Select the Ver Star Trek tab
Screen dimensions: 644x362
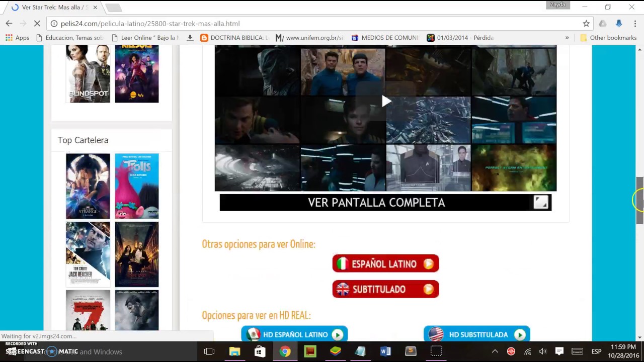(53, 8)
